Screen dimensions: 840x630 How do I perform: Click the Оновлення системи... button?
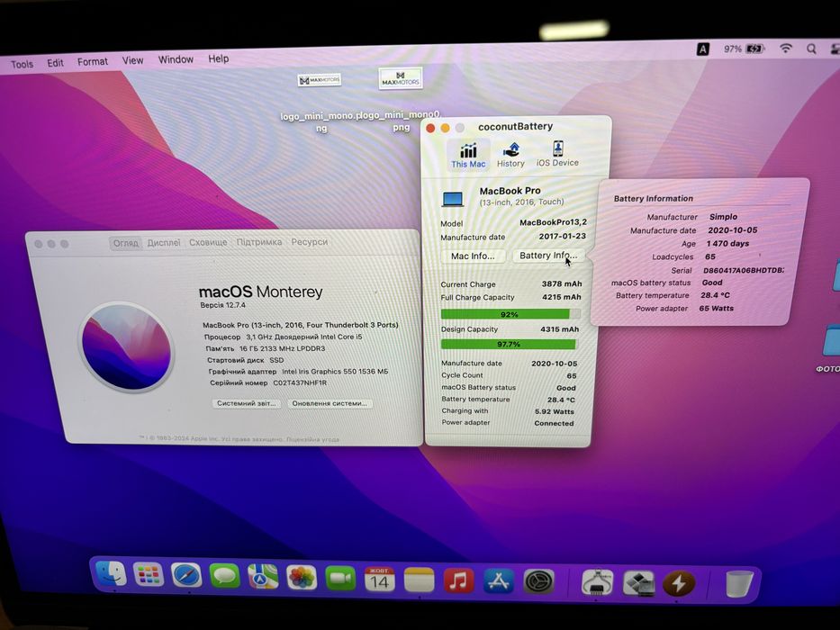(330, 403)
